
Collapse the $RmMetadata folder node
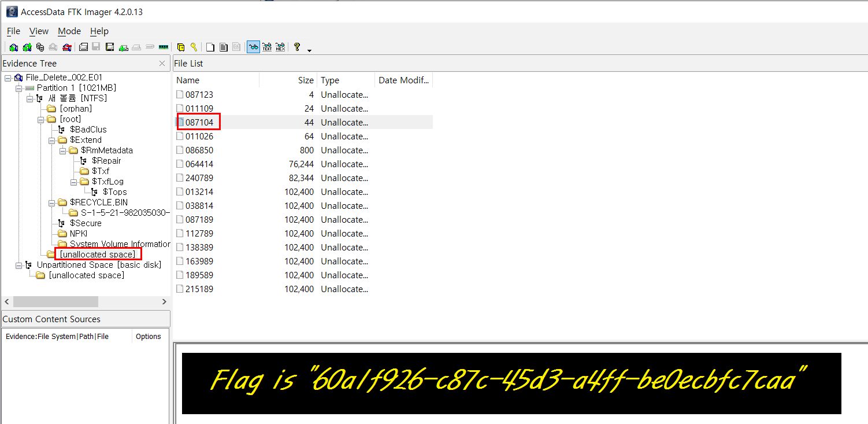point(62,150)
